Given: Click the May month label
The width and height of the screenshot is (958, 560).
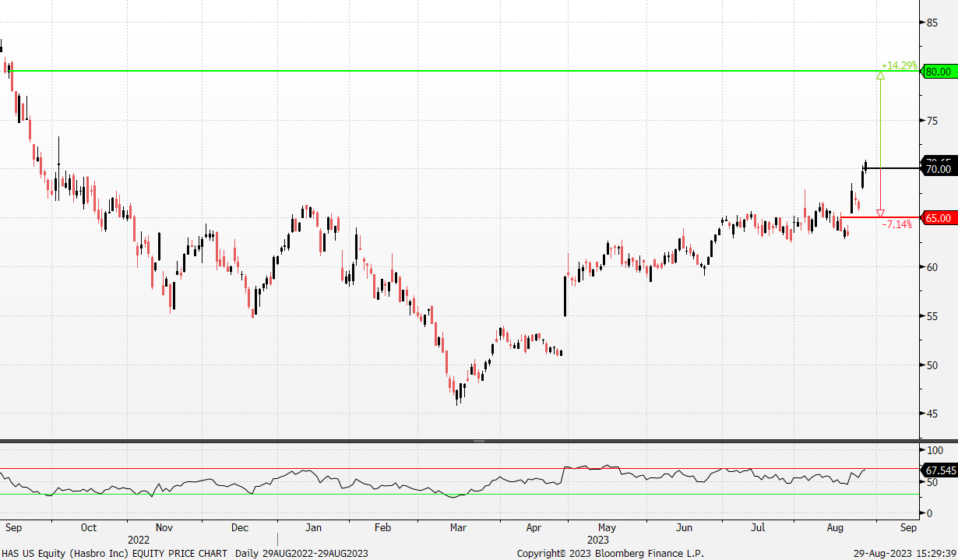Looking at the screenshot, I should (x=608, y=527).
